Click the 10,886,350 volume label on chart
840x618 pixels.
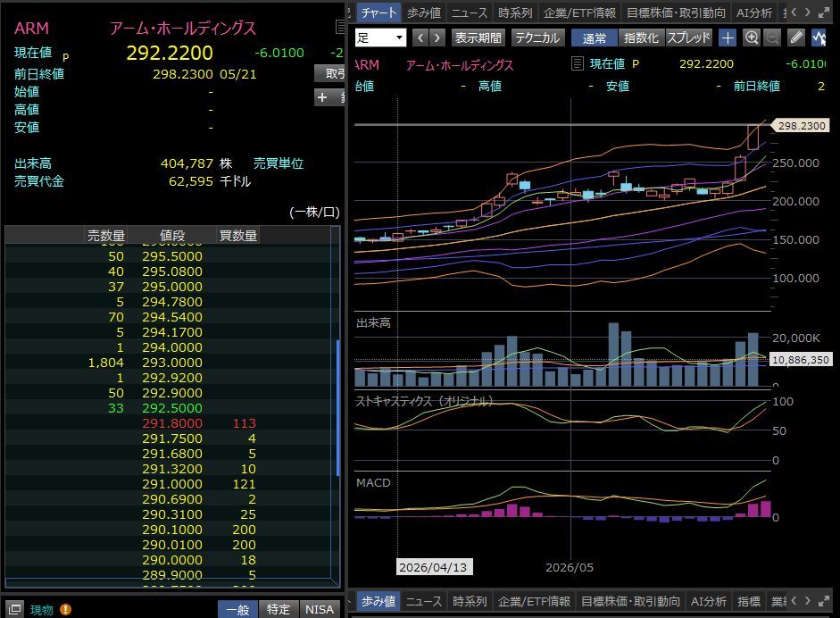[x=801, y=360]
